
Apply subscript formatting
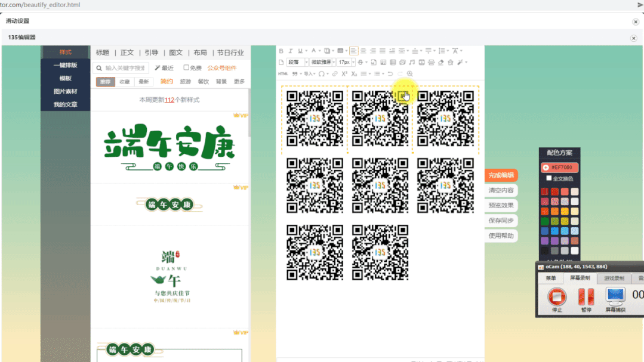click(x=354, y=74)
